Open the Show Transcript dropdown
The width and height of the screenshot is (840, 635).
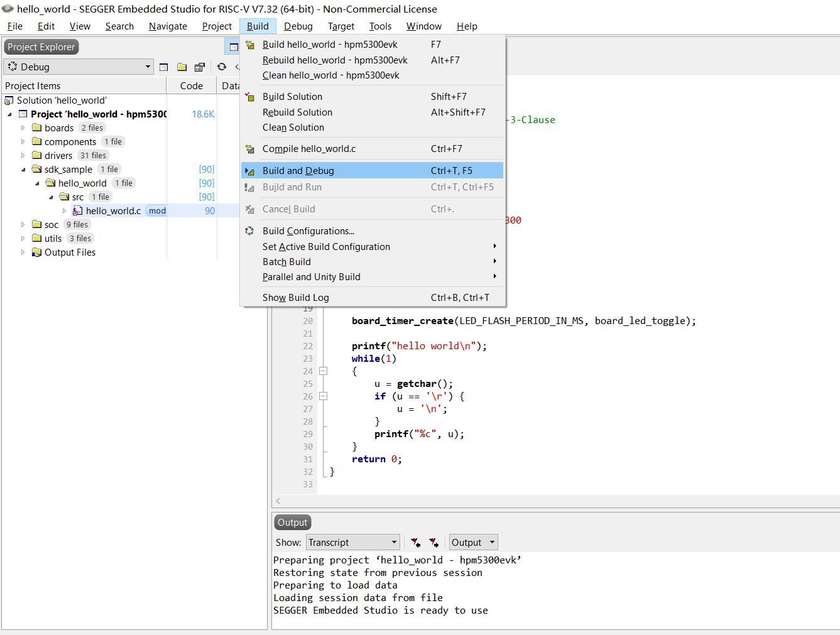coord(352,542)
